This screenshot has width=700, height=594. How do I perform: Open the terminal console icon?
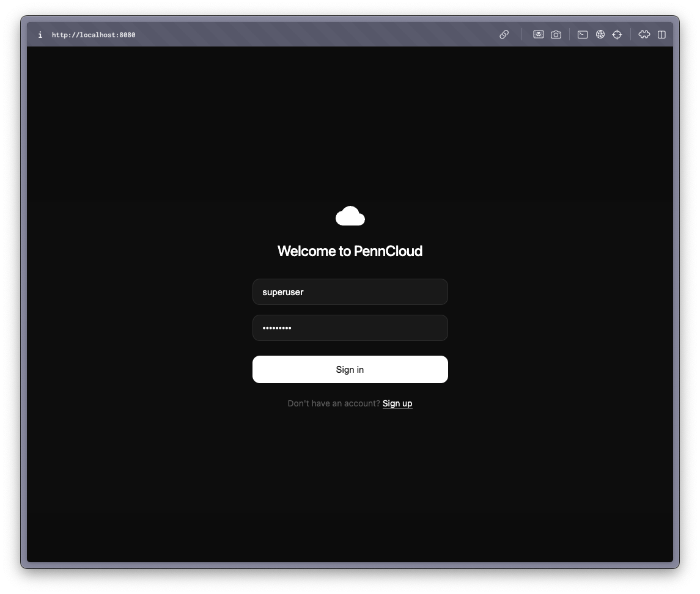[582, 34]
